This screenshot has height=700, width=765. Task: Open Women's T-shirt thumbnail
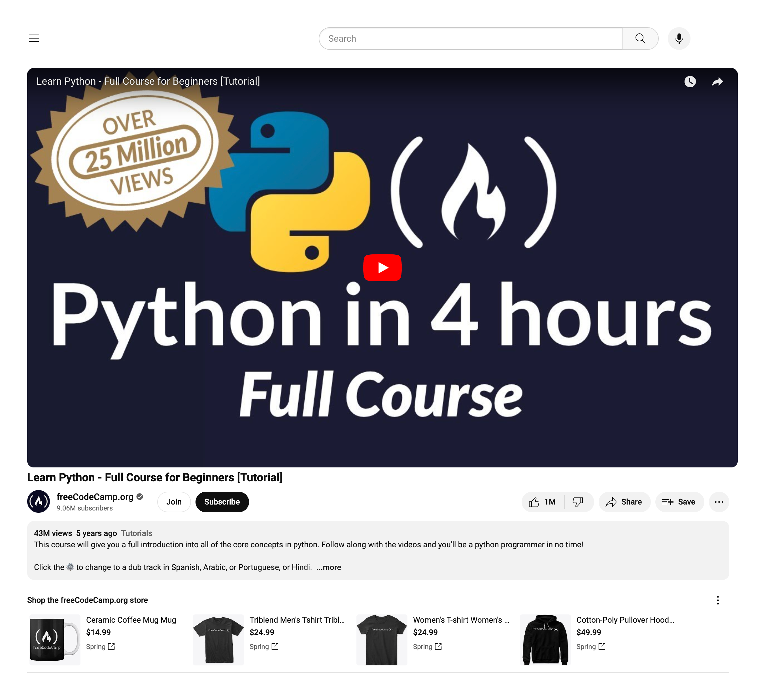click(382, 639)
